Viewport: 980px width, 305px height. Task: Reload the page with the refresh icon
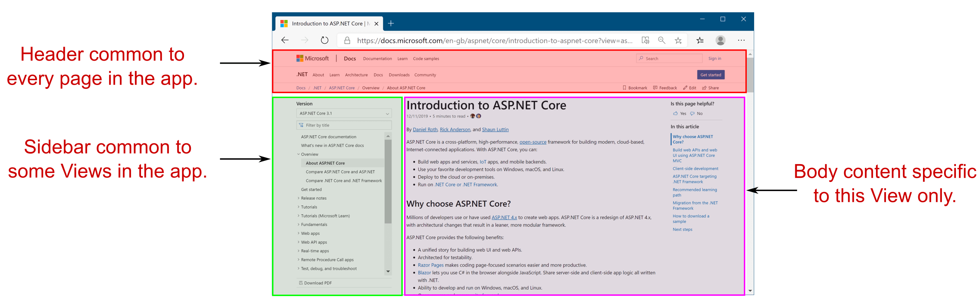click(324, 40)
